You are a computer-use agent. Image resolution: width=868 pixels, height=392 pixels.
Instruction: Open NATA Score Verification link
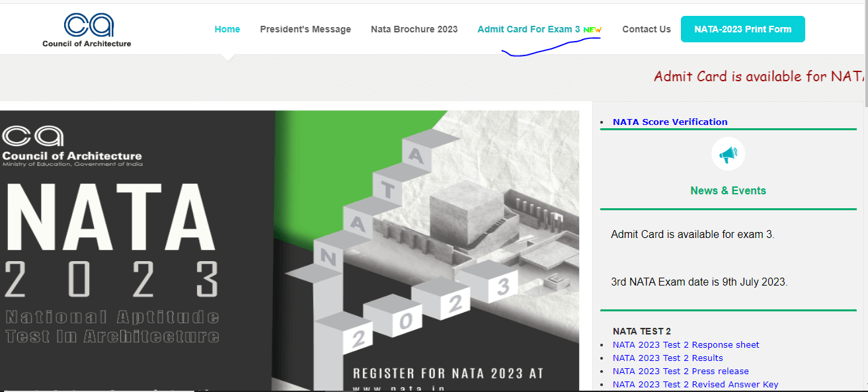pos(670,122)
